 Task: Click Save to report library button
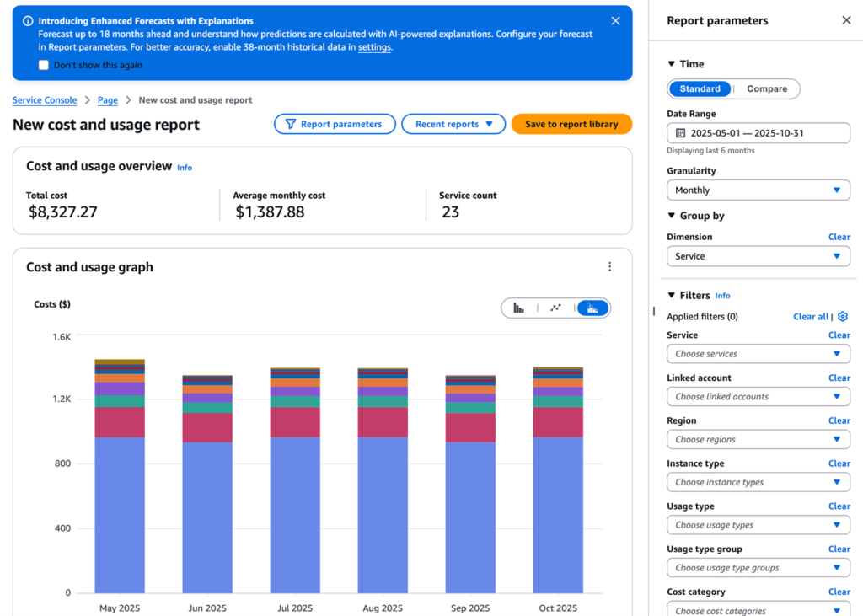571,124
